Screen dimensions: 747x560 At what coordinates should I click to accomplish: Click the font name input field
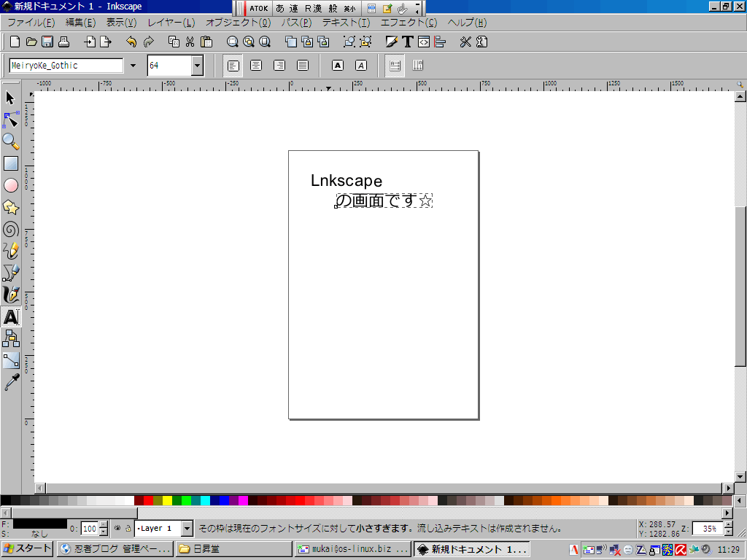[x=66, y=66]
